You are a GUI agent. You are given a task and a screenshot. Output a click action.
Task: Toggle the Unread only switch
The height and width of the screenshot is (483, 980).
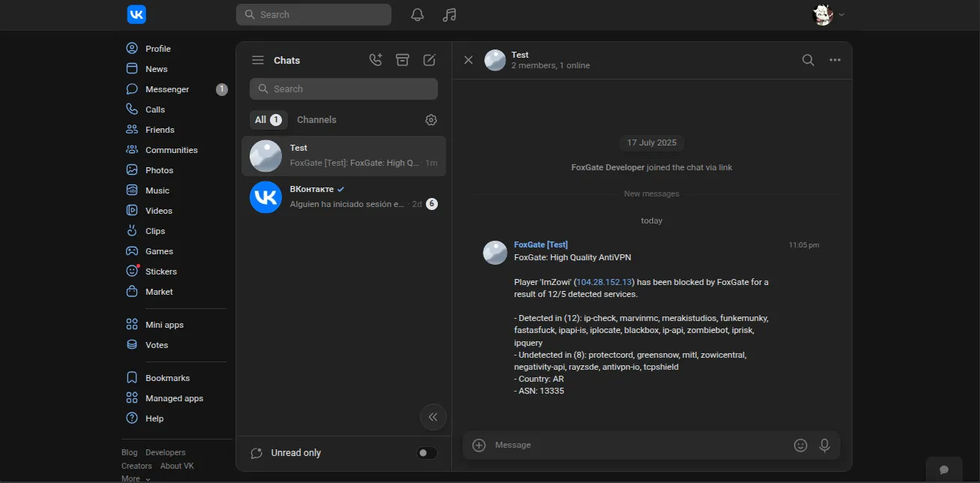[427, 453]
